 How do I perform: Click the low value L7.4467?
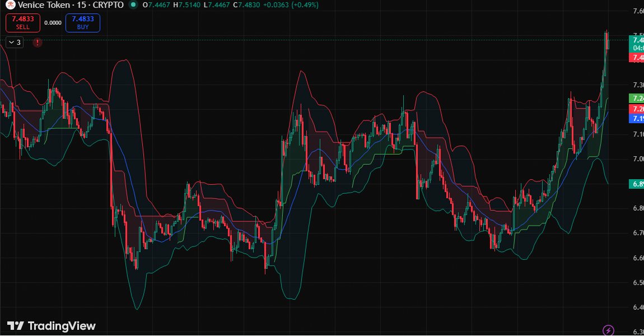[217, 5]
